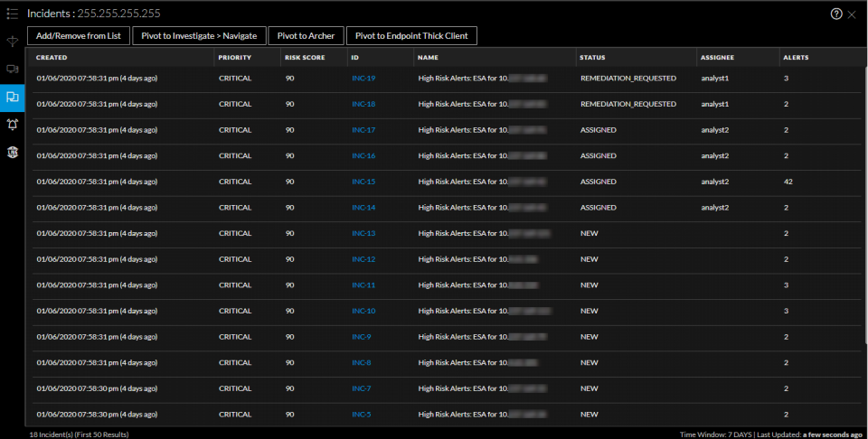This screenshot has height=439, width=868.
Task: Open incident link INC-19
Action: 363,78
